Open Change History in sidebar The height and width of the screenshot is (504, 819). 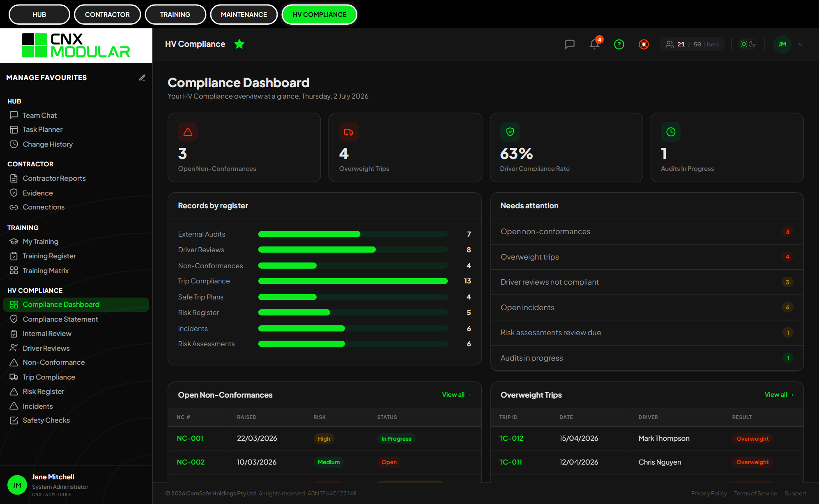tap(76, 144)
